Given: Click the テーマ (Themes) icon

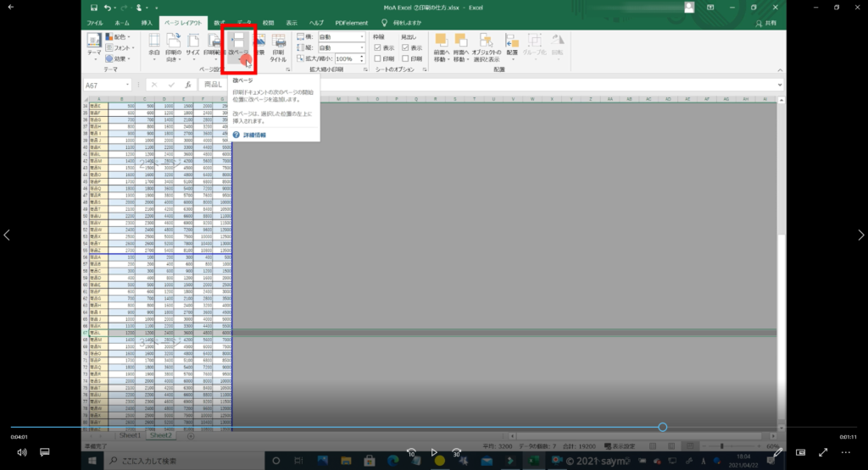Looking at the screenshot, I should (93, 47).
